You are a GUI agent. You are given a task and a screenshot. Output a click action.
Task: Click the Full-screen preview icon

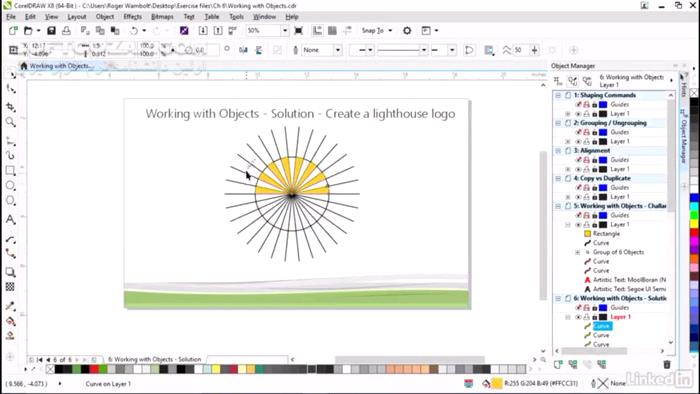point(299,30)
